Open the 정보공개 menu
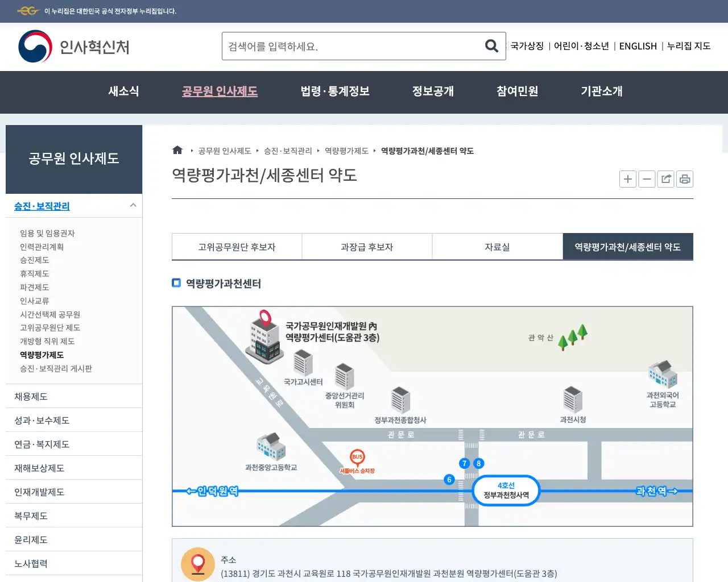This screenshot has height=582, width=728. pyautogui.click(x=433, y=91)
